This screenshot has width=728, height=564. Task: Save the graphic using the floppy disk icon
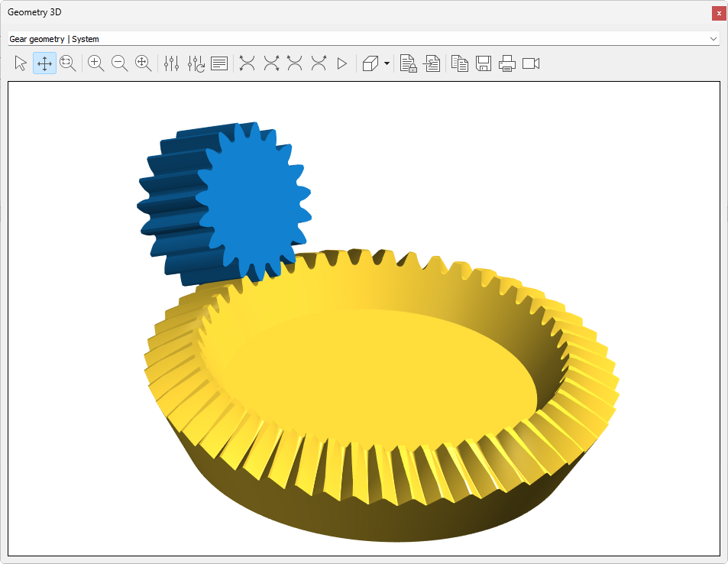(484, 63)
